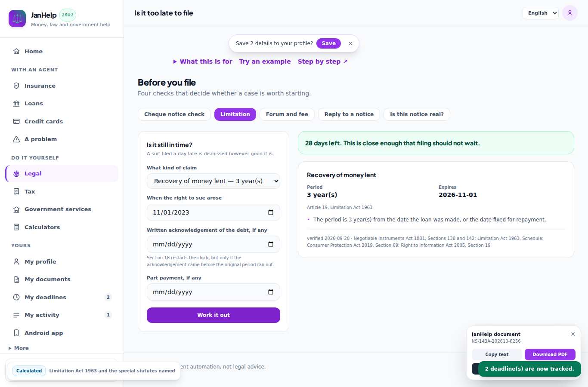Dismiss the save details to profile prompt

click(x=350, y=43)
